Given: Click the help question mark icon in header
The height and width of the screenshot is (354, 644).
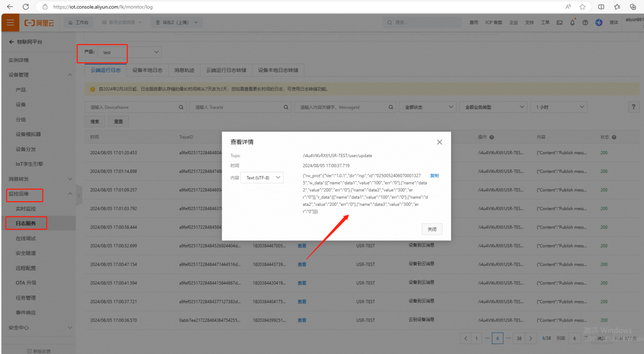Looking at the screenshot, I should 585,23.
